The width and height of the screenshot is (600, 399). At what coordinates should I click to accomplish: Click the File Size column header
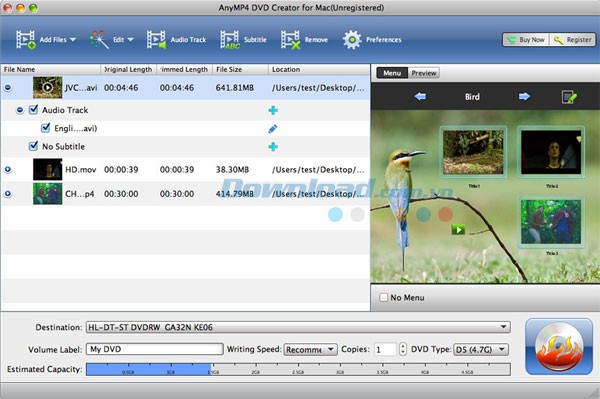click(240, 69)
